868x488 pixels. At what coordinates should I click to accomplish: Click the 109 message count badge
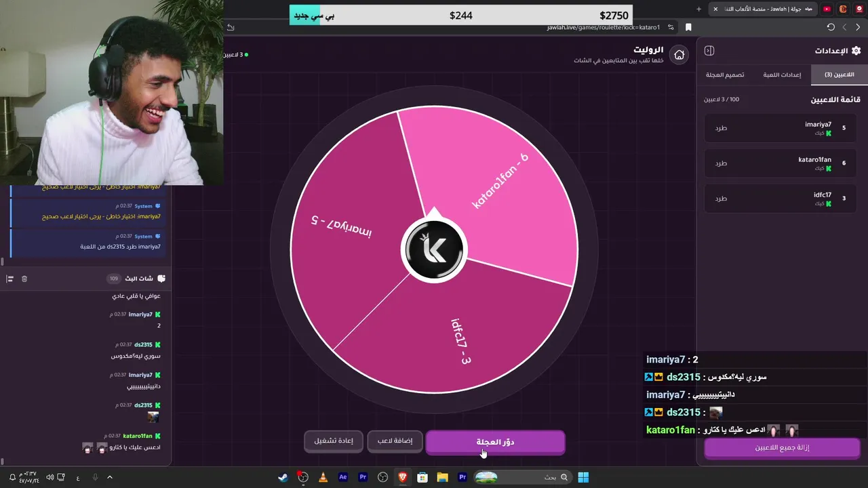[113, 279]
